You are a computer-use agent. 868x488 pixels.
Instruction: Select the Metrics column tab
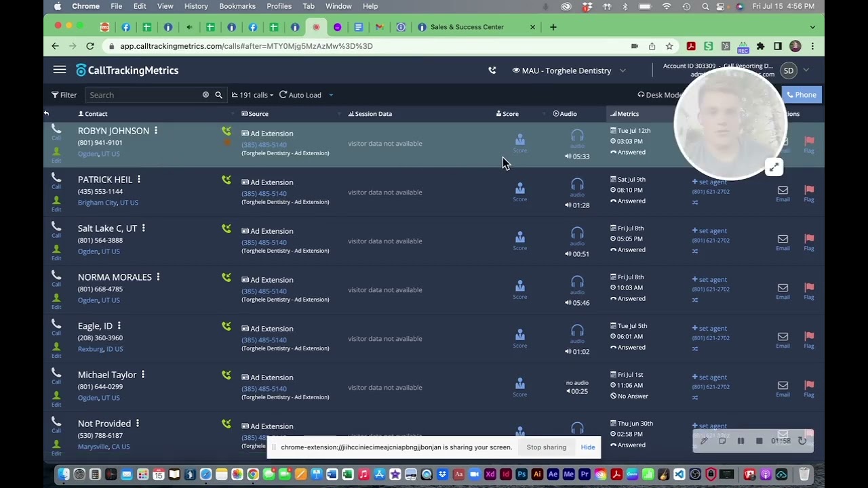point(625,114)
